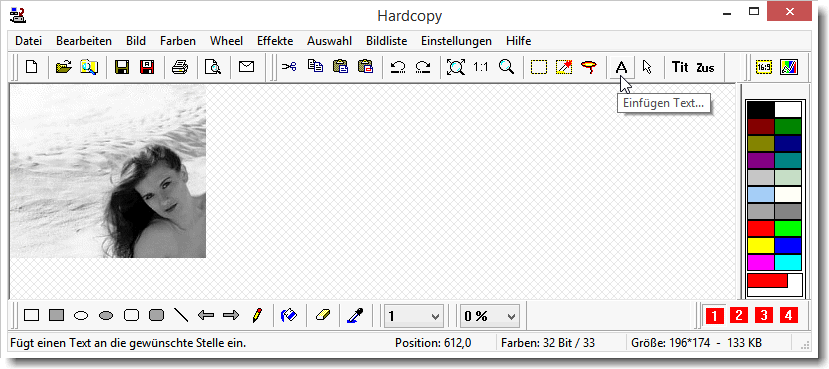The height and width of the screenshot is (369, 829).
Task: Select the eraser tool
Action: [x=322, y=316]
